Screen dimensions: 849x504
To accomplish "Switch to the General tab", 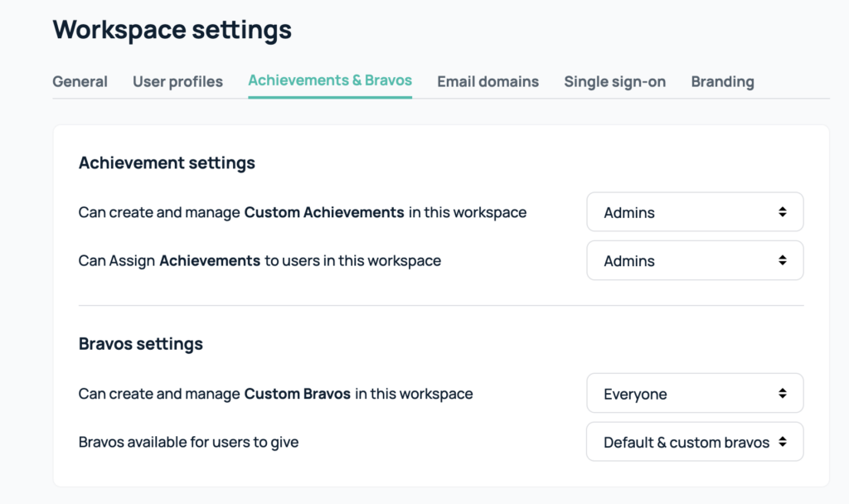I will pos(80,82).
